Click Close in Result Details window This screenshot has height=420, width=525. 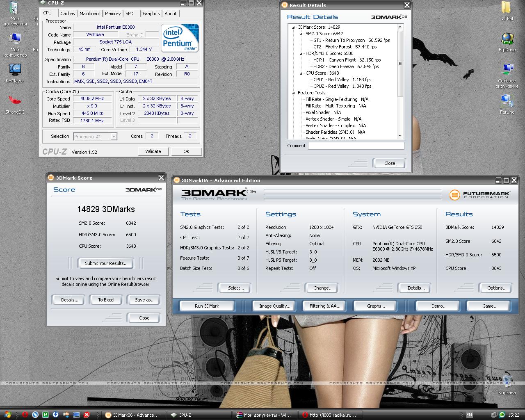[x=390, y=163]
